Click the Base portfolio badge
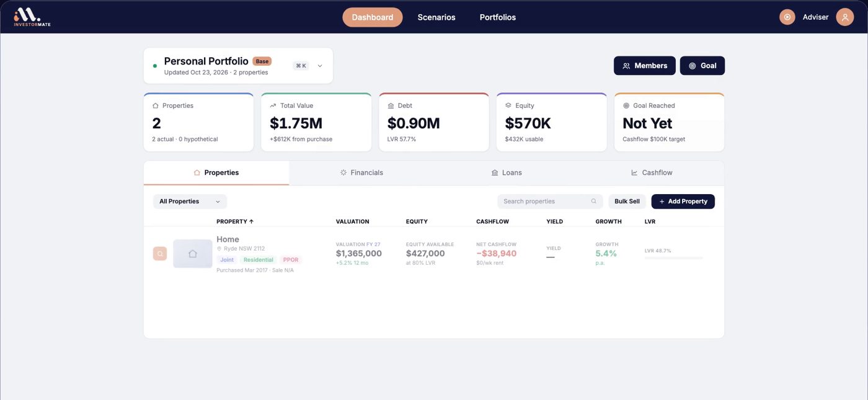The height and width of the screenshot is (400, 868). [x=262, y=61]
